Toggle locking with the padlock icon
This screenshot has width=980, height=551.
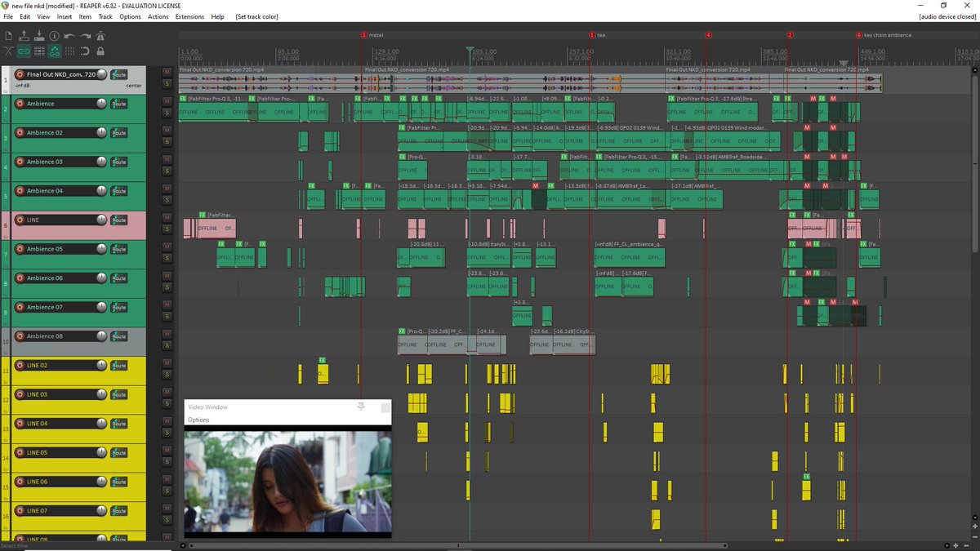(x=100, y=51)
